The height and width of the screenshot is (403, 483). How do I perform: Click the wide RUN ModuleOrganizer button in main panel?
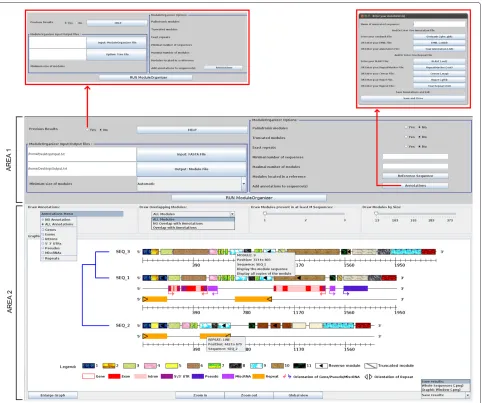coord(249,198)
